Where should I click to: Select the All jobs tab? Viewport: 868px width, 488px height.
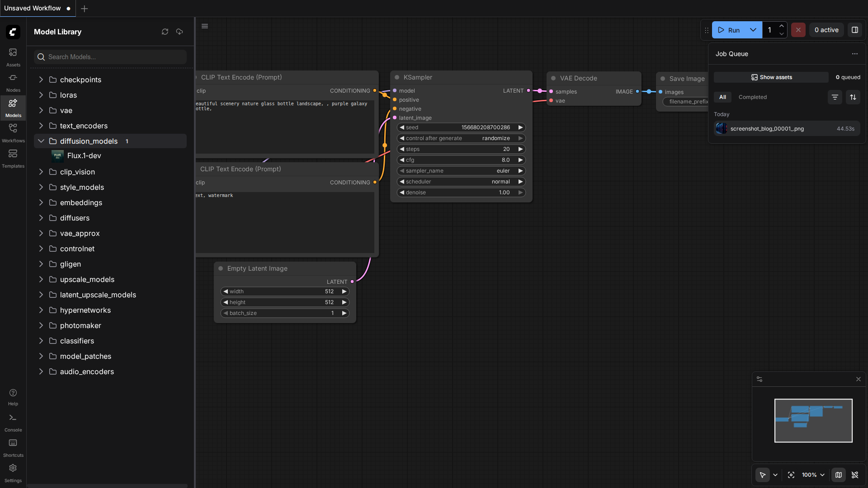(722, 97)
